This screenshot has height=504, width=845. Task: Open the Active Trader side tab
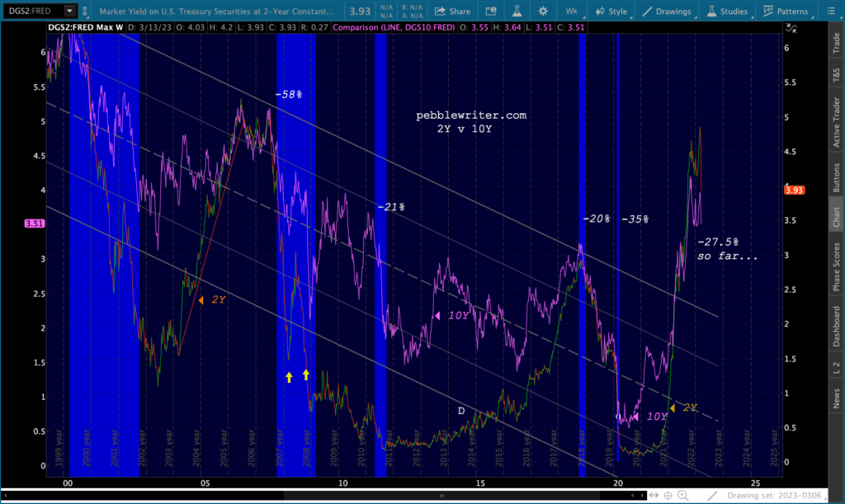[x=837, y=122]
